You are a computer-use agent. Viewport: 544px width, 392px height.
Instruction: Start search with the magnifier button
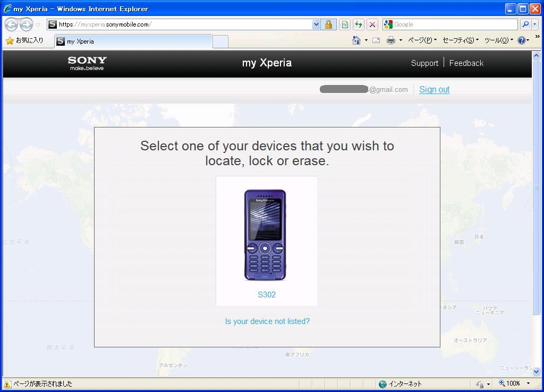(x=525, y=24)
